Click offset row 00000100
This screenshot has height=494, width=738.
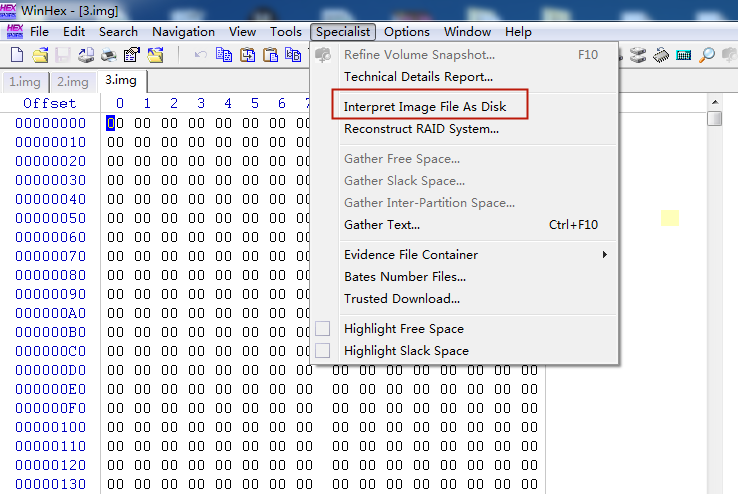[50, 427]
